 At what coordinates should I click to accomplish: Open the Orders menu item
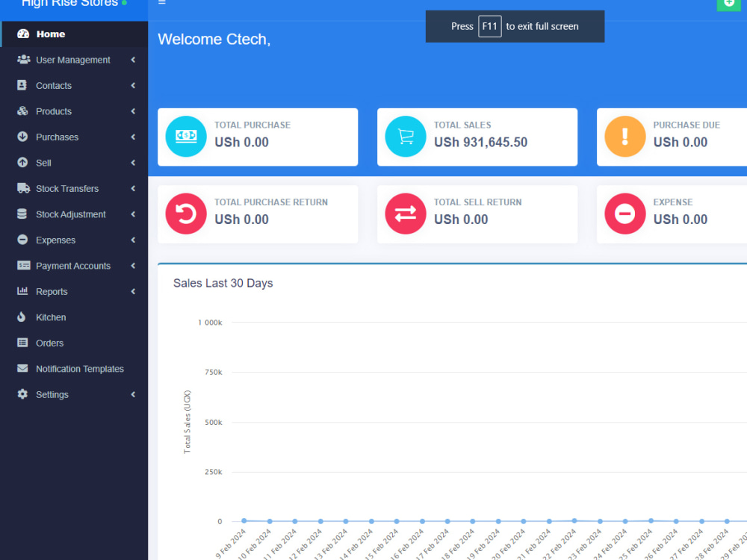pyautogui.click(x=49, y=343)
